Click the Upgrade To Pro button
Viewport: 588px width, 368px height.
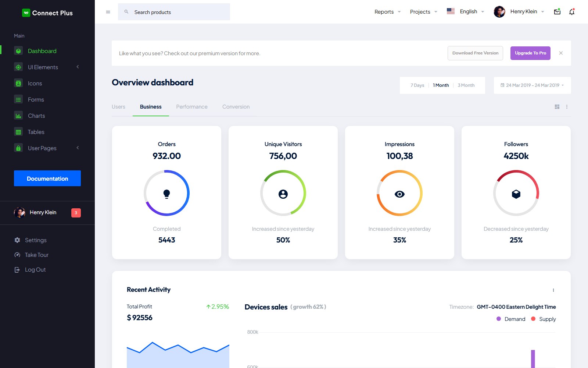pos(530,53)
